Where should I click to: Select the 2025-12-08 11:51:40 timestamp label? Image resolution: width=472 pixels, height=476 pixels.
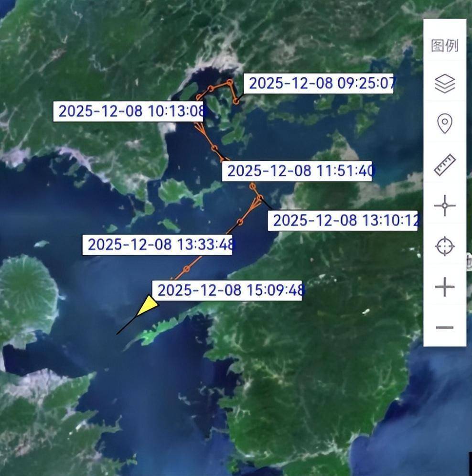tap(299, 171)
